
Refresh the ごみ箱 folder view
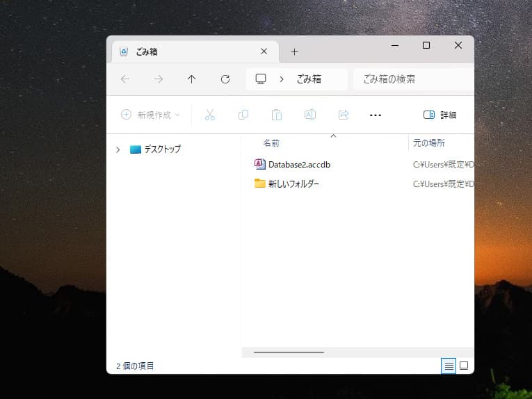[x=225, y=79]
